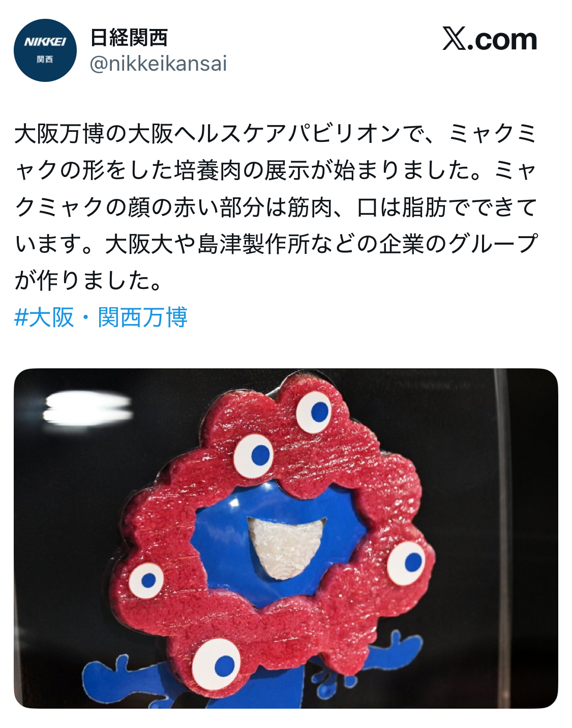Click the final line が作りました。 in the tweet
This screenshot has height=728, width=572.
pos(89,281)
